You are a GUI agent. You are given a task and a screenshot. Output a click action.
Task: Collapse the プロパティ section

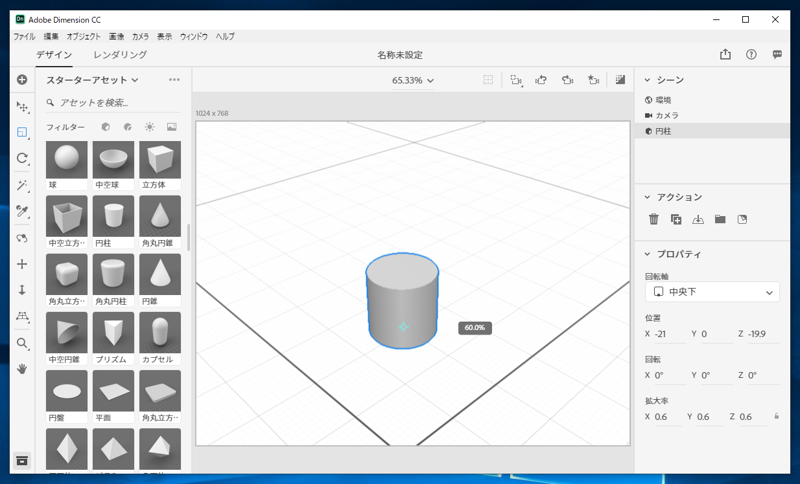647,254
